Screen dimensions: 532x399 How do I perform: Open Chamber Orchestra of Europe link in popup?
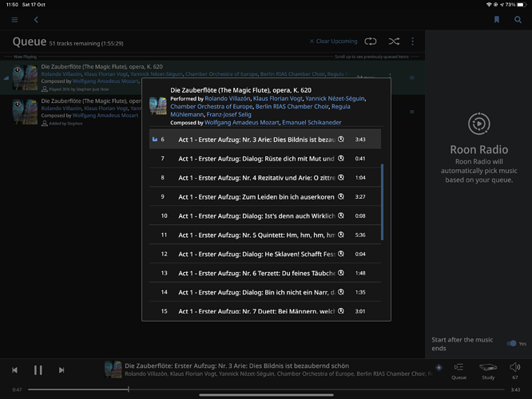click(212, 106)
